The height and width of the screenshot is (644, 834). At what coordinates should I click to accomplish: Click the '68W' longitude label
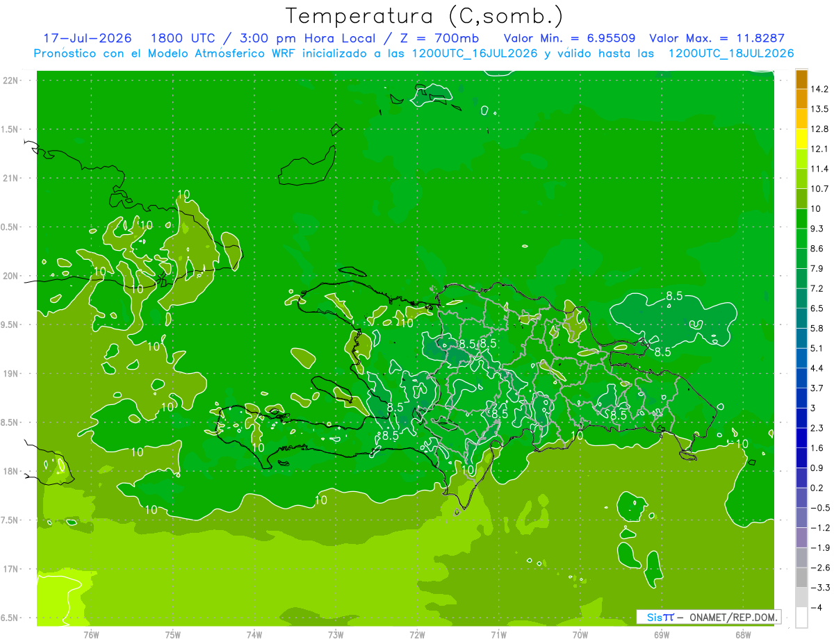point(743,635)
